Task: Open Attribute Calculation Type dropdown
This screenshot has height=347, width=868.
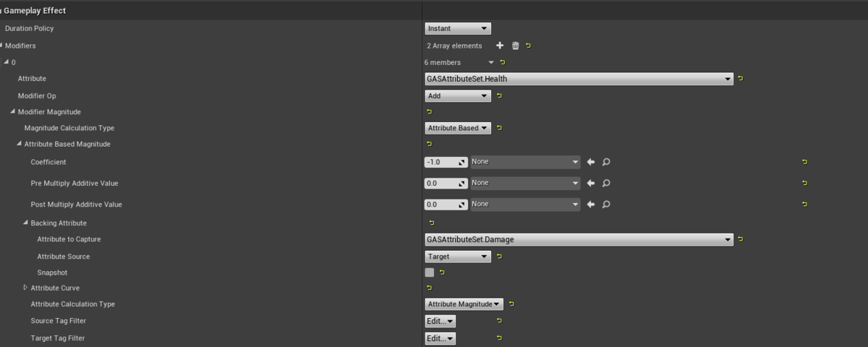Action: click(x=464, y=304)
